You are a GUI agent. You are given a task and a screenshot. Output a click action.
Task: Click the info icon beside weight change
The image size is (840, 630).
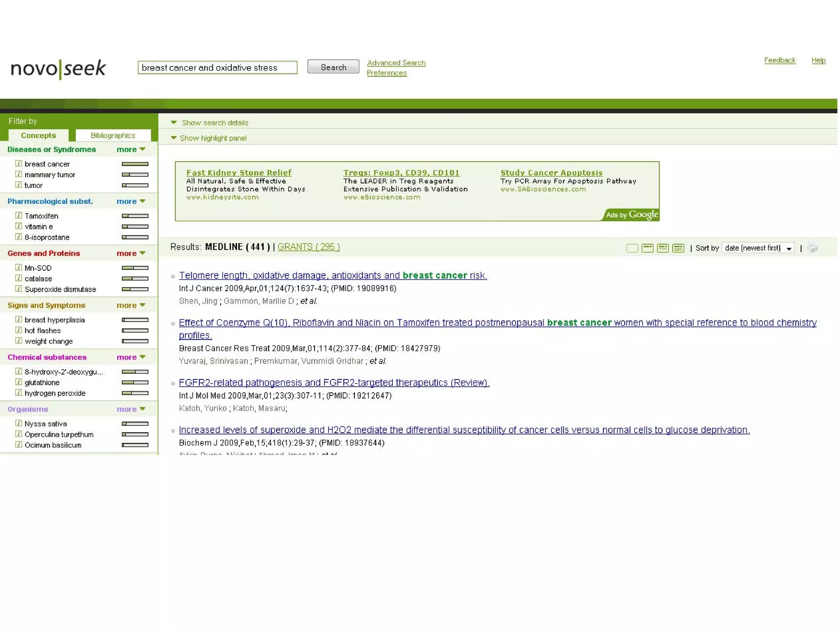18,341
